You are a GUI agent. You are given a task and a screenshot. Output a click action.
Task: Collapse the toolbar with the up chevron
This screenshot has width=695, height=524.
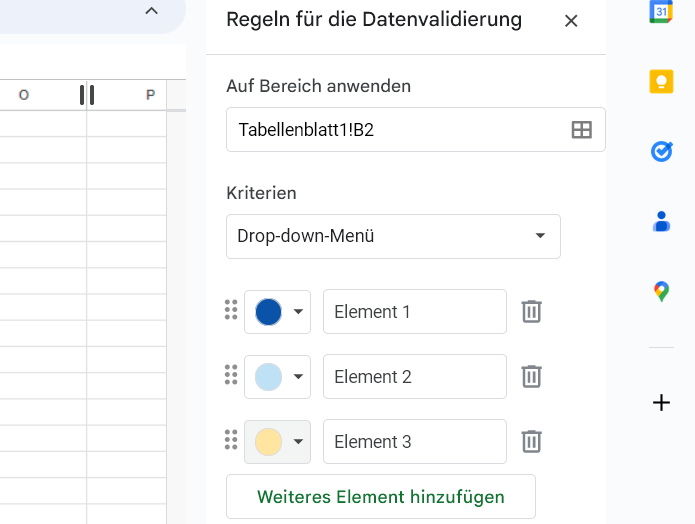152,11
